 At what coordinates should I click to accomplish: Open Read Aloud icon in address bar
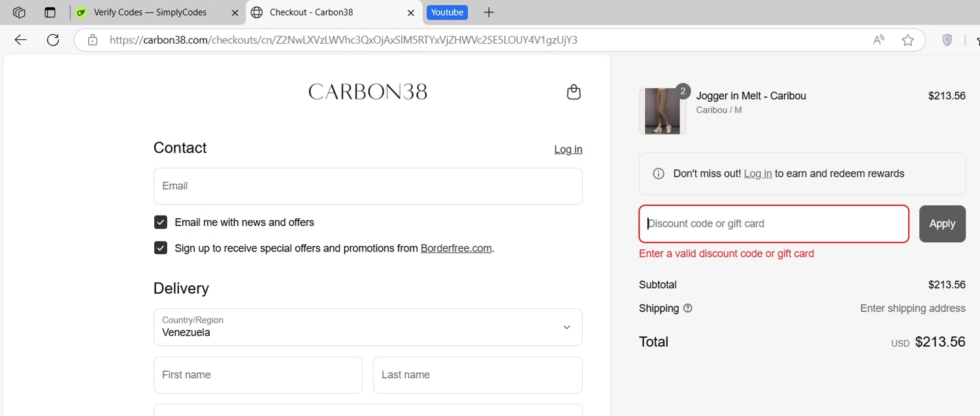coord(879,40)
